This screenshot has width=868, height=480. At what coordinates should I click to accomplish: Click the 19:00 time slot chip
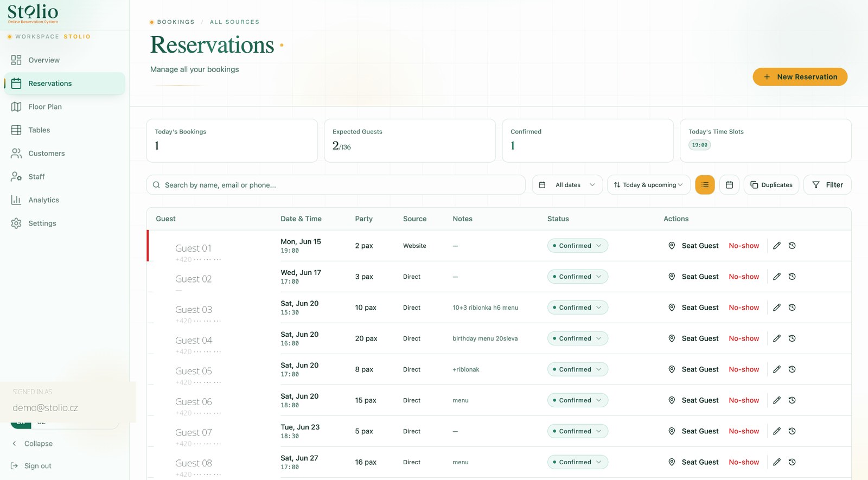(x=700, y=145)
